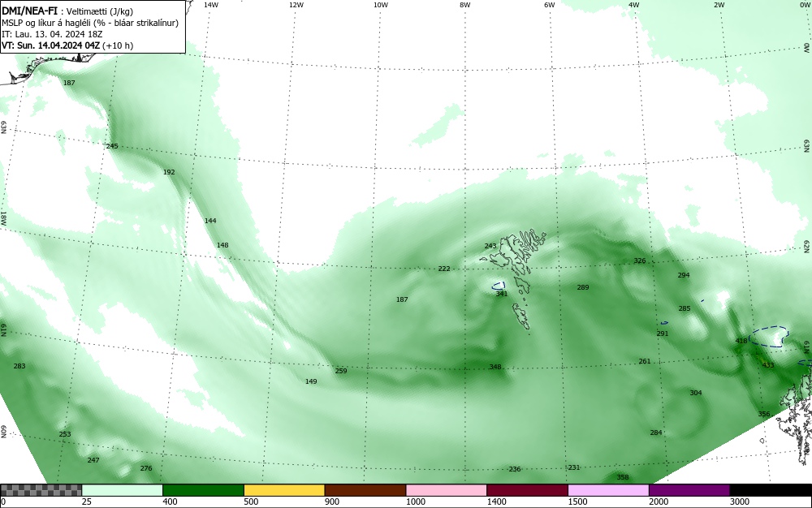The image size is (812, 508).
Task: Click the "433" CAPE value
Action: point(768,365)
